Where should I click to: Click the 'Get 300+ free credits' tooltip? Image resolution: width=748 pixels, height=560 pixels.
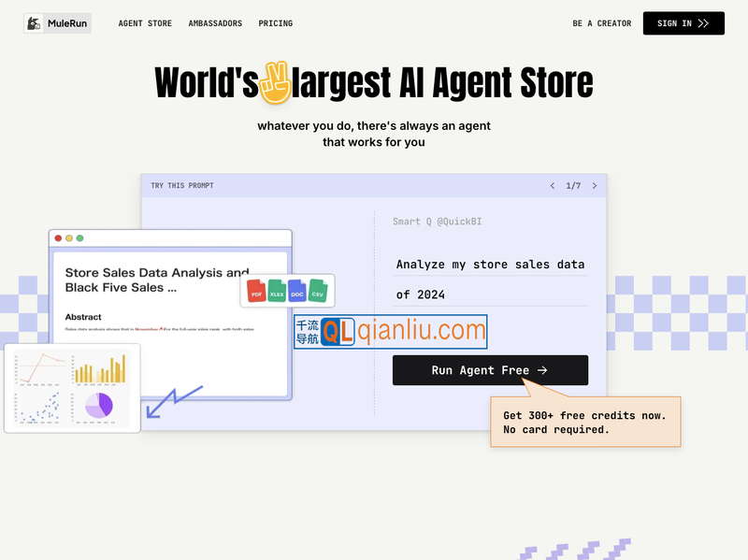coord(585,422)
